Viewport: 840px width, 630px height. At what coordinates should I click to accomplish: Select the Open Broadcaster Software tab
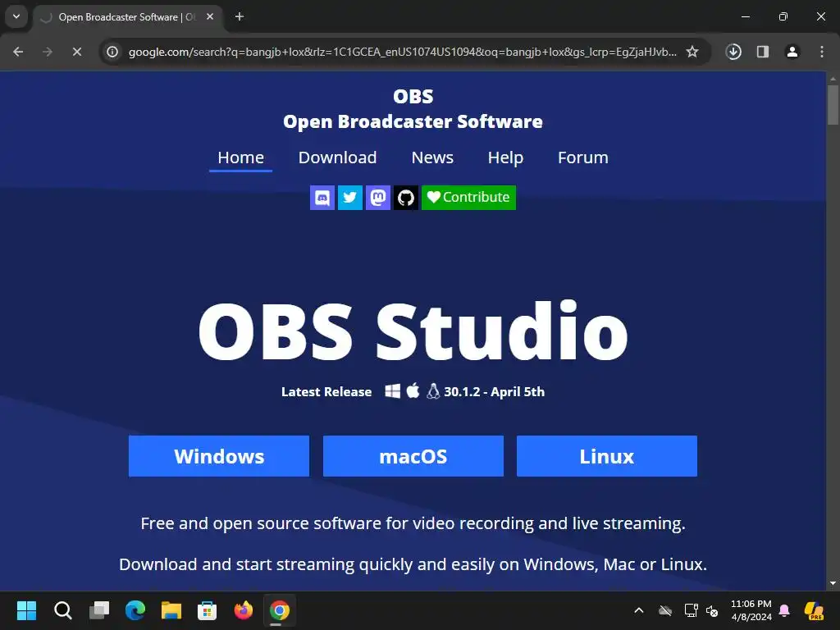pyautogui.click(x=126, y=17)
